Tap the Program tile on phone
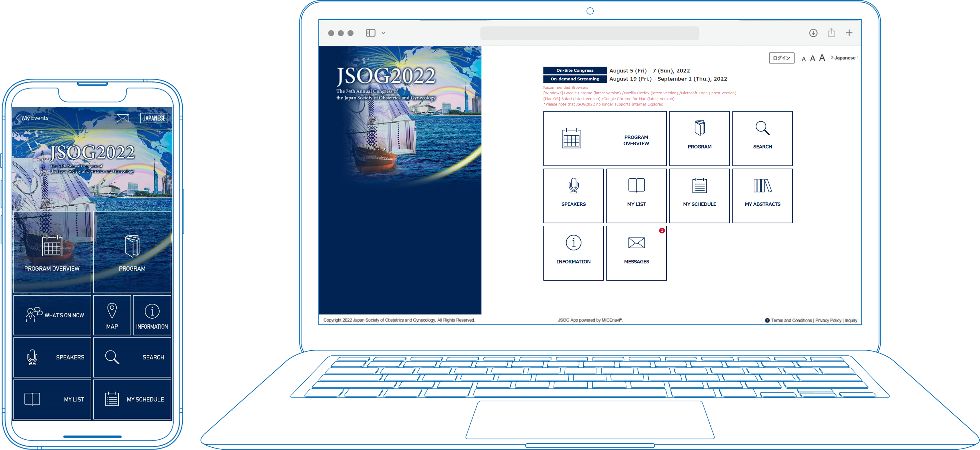The image size is (980, 450). 132,252
